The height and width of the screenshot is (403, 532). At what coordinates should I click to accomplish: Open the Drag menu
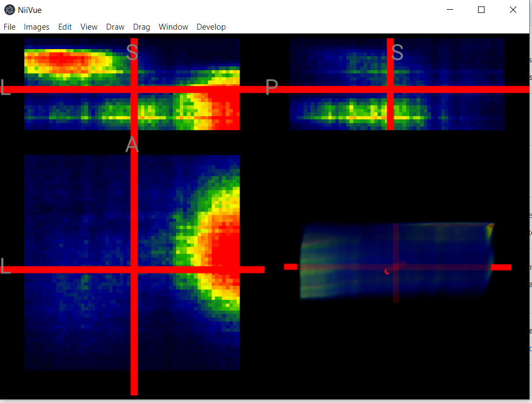pos(141,26)
